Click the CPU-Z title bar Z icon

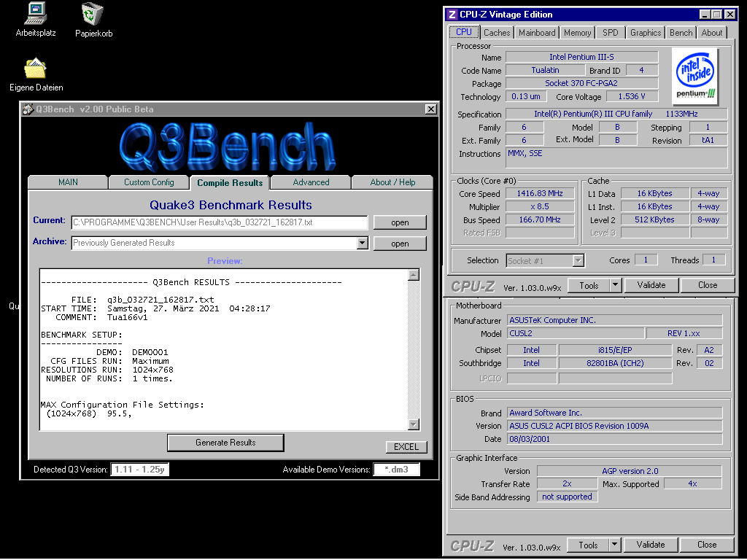click(452, 15)
